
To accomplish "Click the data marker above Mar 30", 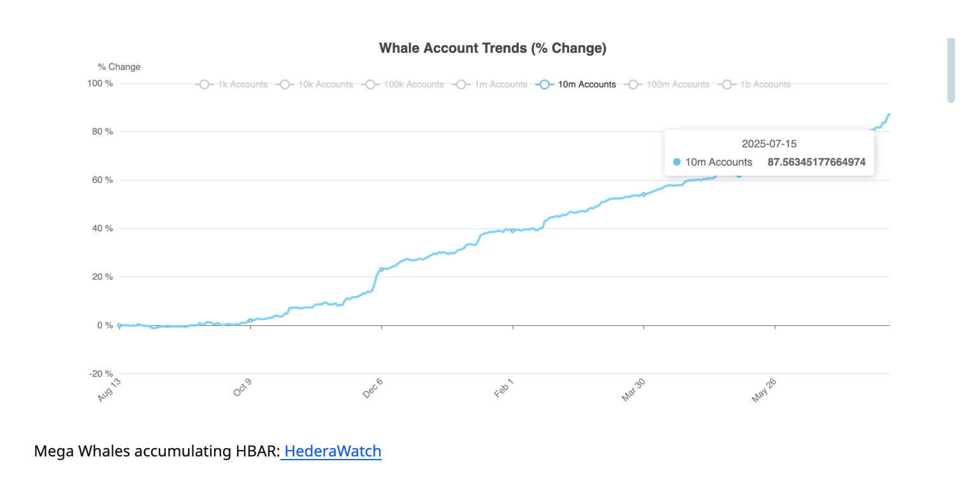I will click(644, 194).
